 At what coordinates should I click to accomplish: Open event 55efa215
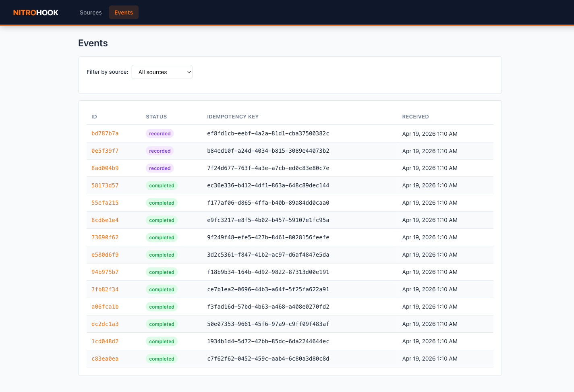tap(105, 203)
